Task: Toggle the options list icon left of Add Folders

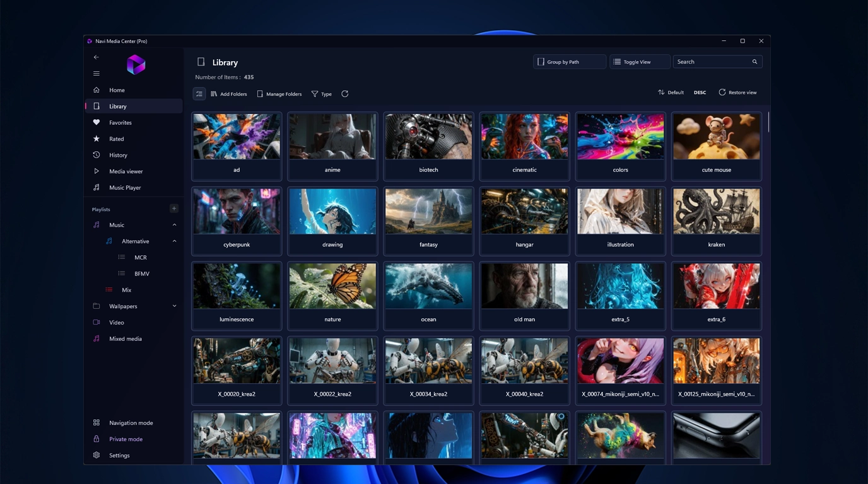Action: [199, 94]
